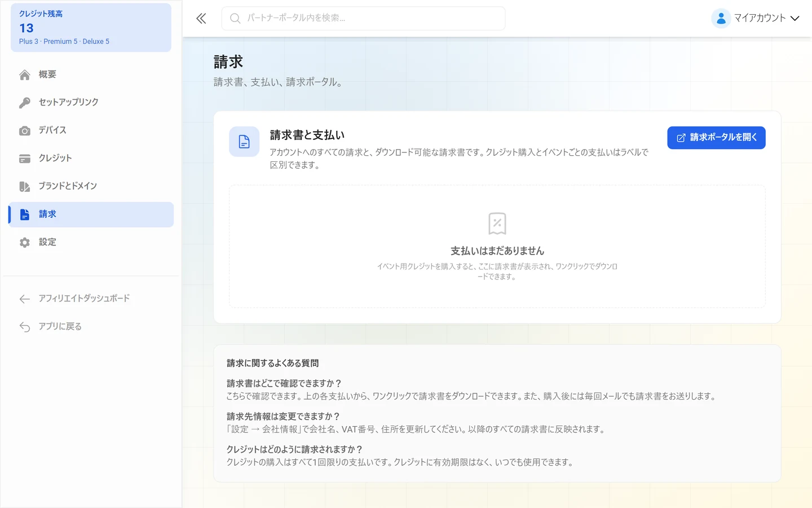Click the アフィリエイトダッシュボード left arrow icon
This screenshot has width=812, height=508.
pos(25,299)
